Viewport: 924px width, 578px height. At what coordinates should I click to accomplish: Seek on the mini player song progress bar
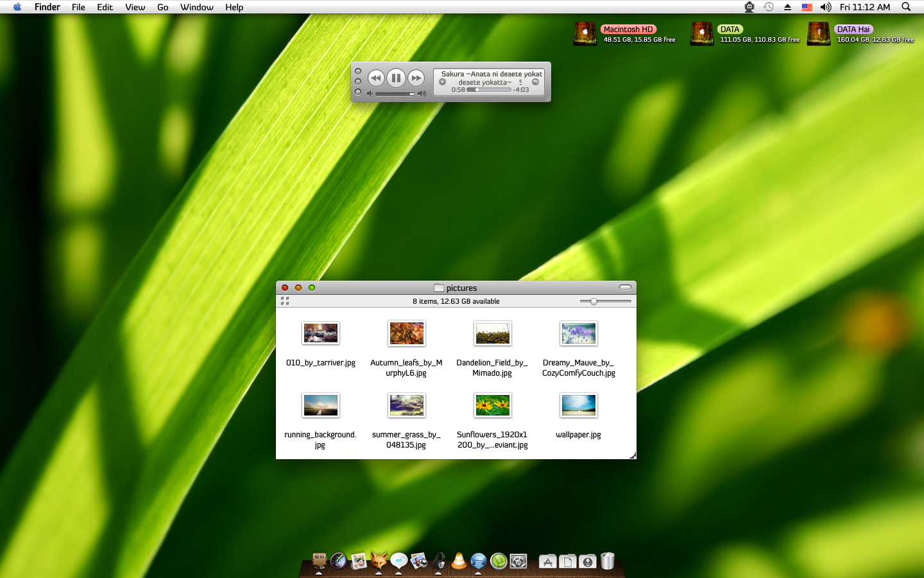489,90
